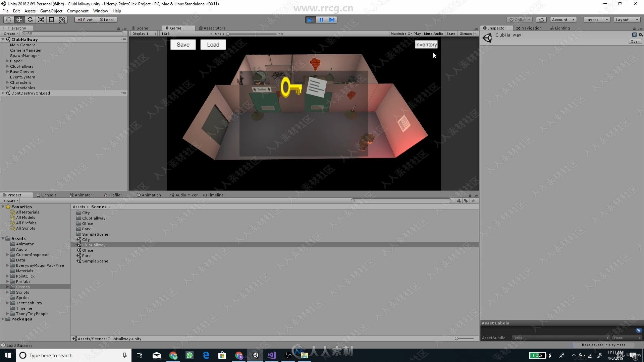Click the Layout dropdown selector
Image resolution: width=644 pixels, height=362 pixels.
(626, 19)
